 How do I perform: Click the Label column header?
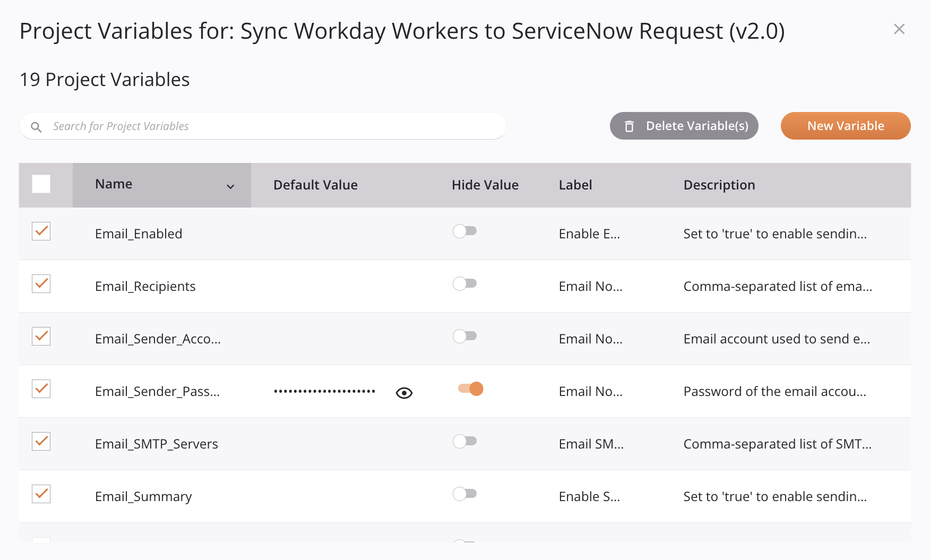click(575, 185)
